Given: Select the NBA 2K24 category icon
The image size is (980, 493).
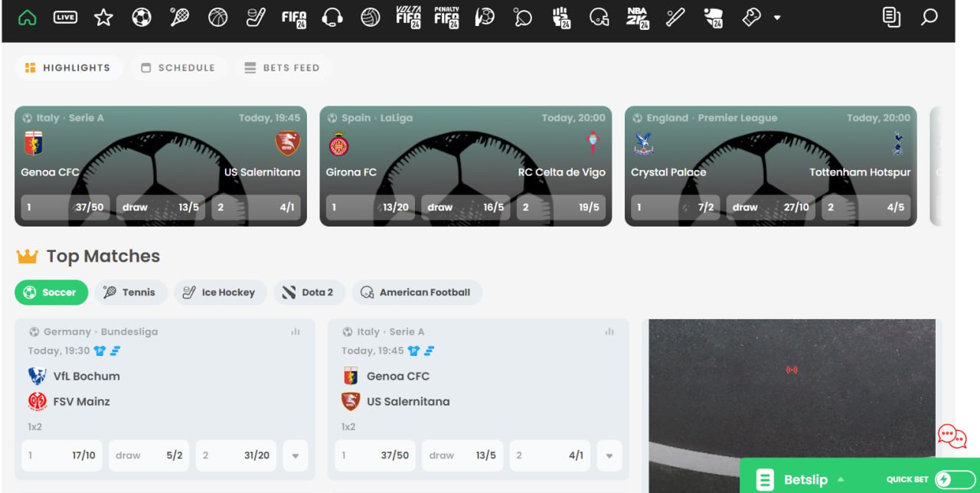Looking at the screenshot, I should pos(637,17).
